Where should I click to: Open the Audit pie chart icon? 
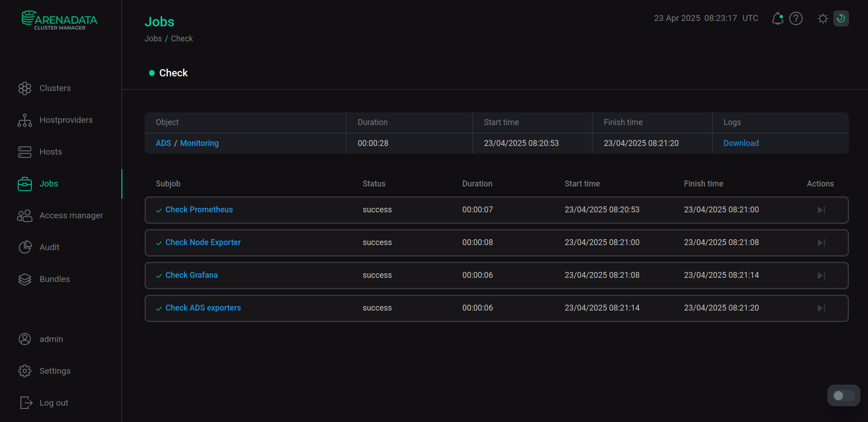25,247
